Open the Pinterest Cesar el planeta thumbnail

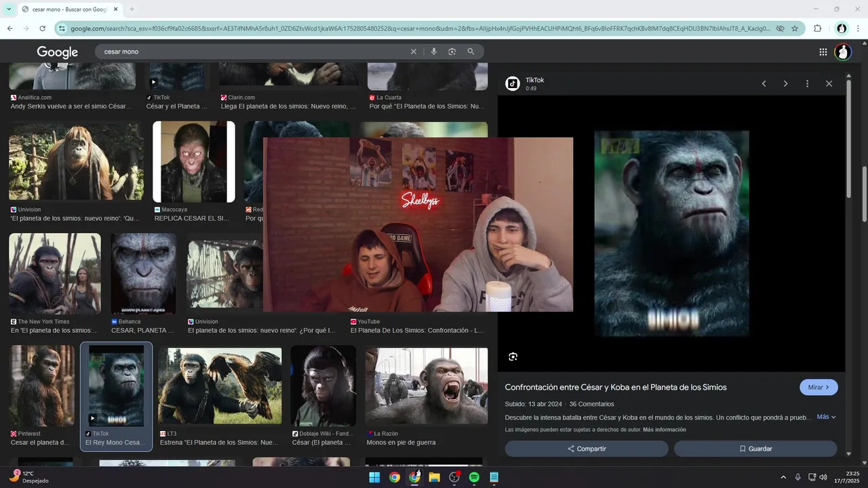click(x=42, y=386)
